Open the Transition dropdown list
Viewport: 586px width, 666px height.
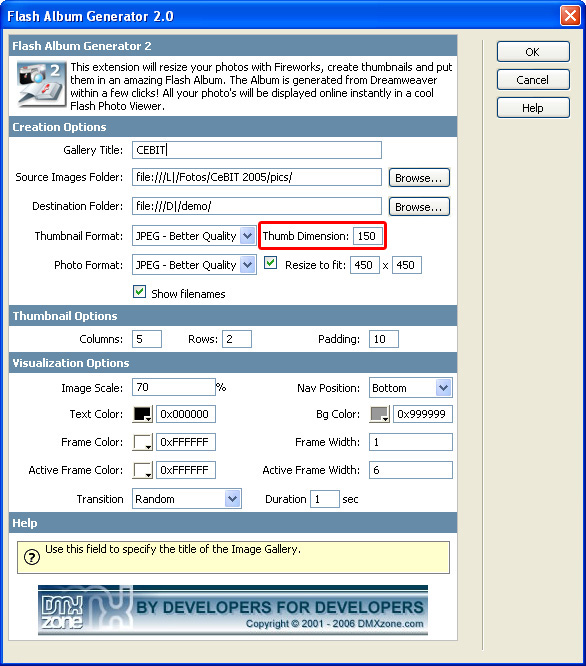point(232,499)
